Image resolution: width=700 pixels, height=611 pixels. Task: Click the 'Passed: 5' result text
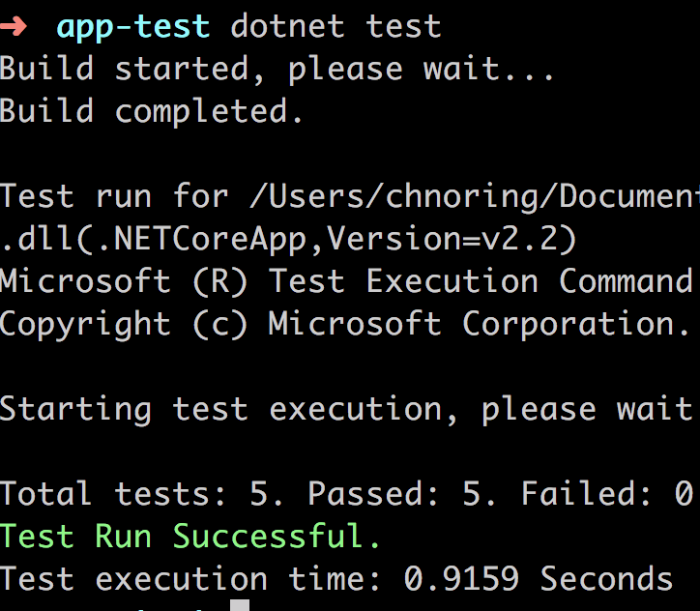pyautogui.click(x=401, y=494)
